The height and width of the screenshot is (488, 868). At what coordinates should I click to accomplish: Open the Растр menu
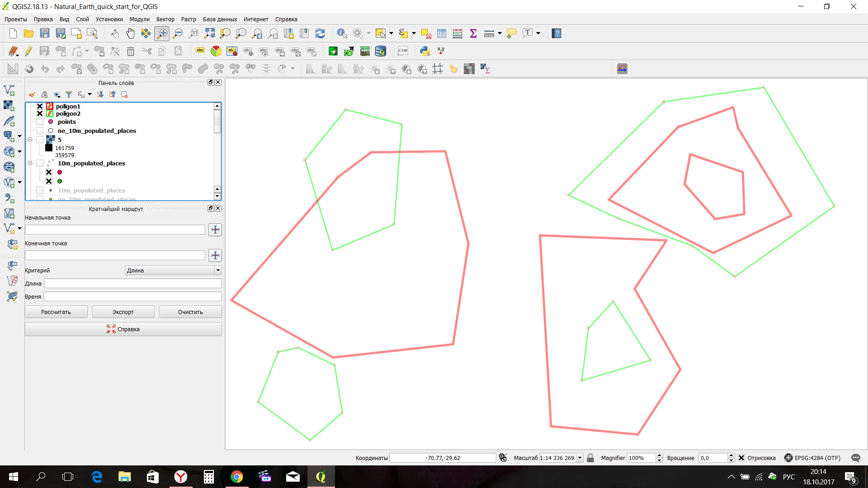(x=189, y=19)
